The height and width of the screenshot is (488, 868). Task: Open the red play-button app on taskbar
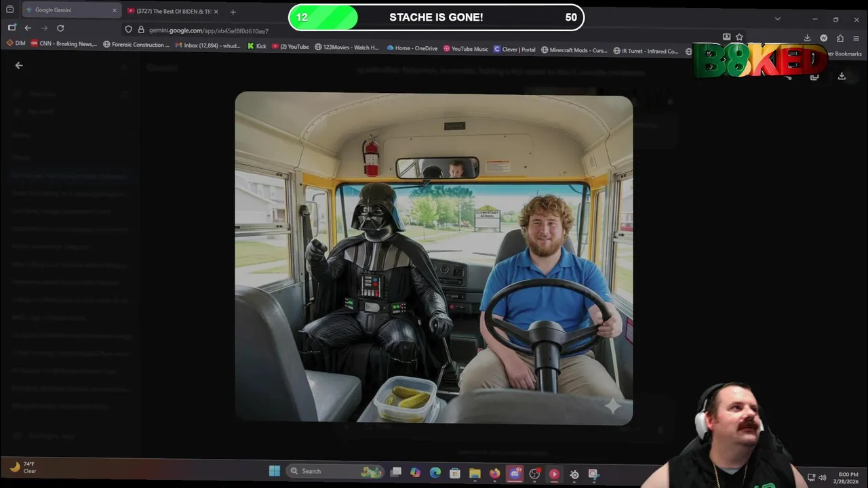(554, 474)
